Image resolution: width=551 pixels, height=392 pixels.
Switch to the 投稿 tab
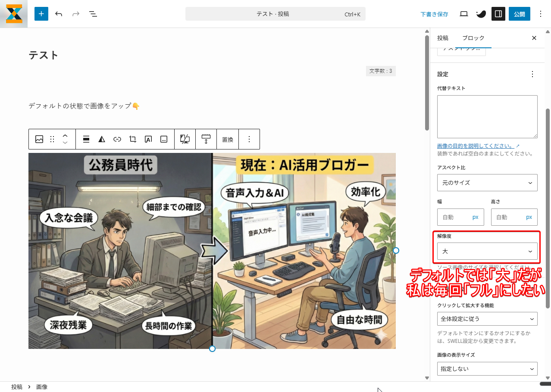(x=443, y=38)
